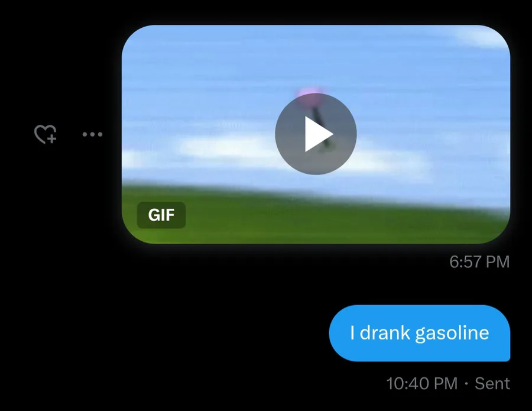Click the "Sent" delivery status
This screenshot has height=411, width=532.
492,384
